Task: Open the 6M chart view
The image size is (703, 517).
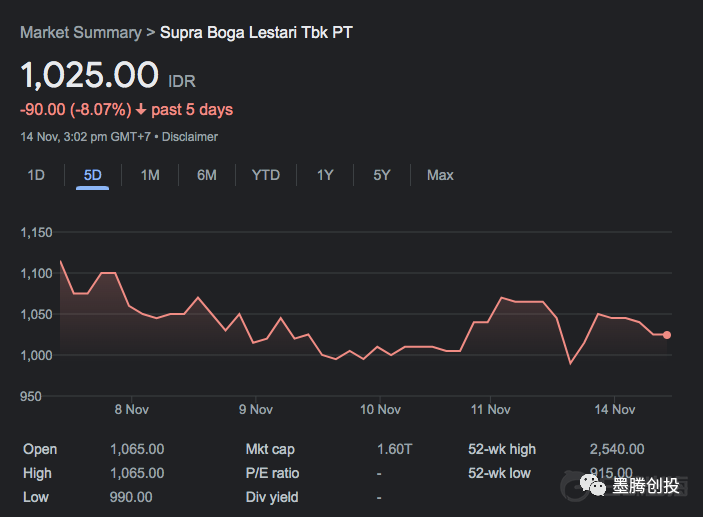Action: pos(207,175)
